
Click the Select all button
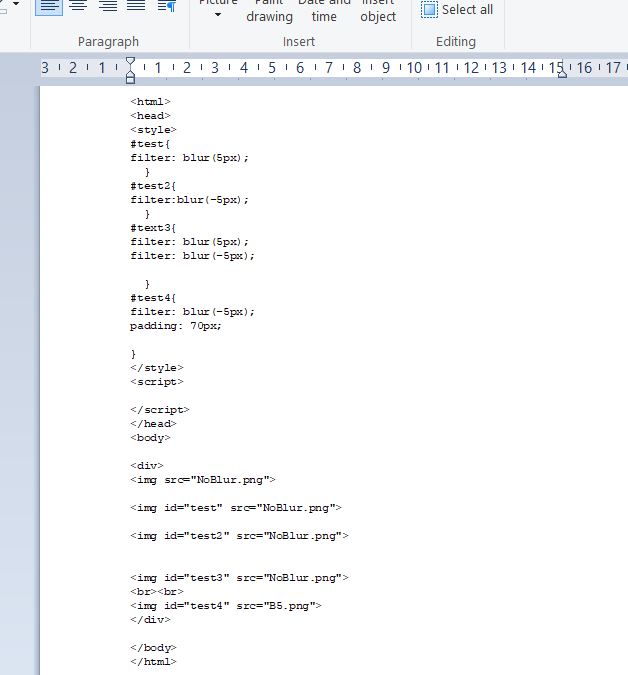pos(457,9)
